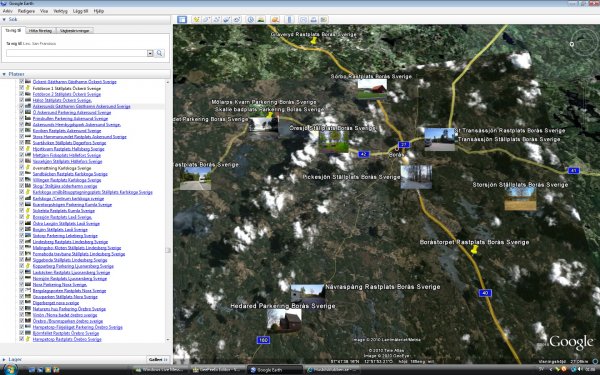Screen dimensions: 600x375
Task: Click View in Google Maps icon
Action: coord(324,20)
